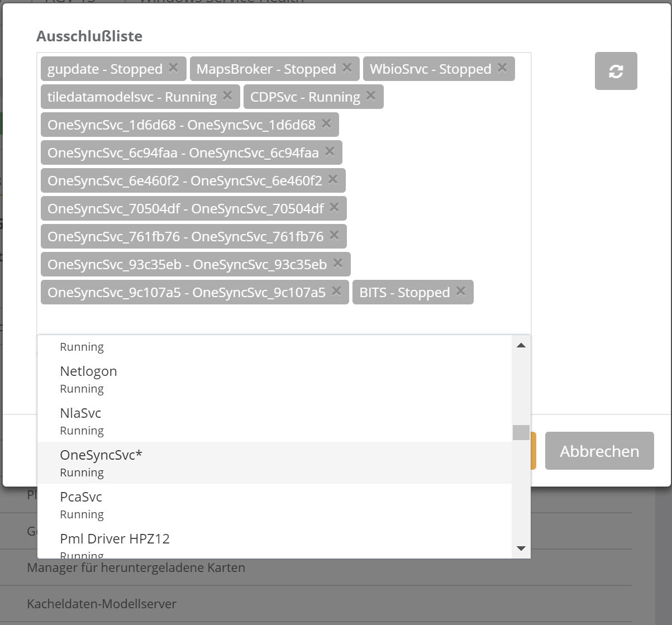Click the dropdown scrollbar down arrow
Screen dimensions: 672x625
521,548
